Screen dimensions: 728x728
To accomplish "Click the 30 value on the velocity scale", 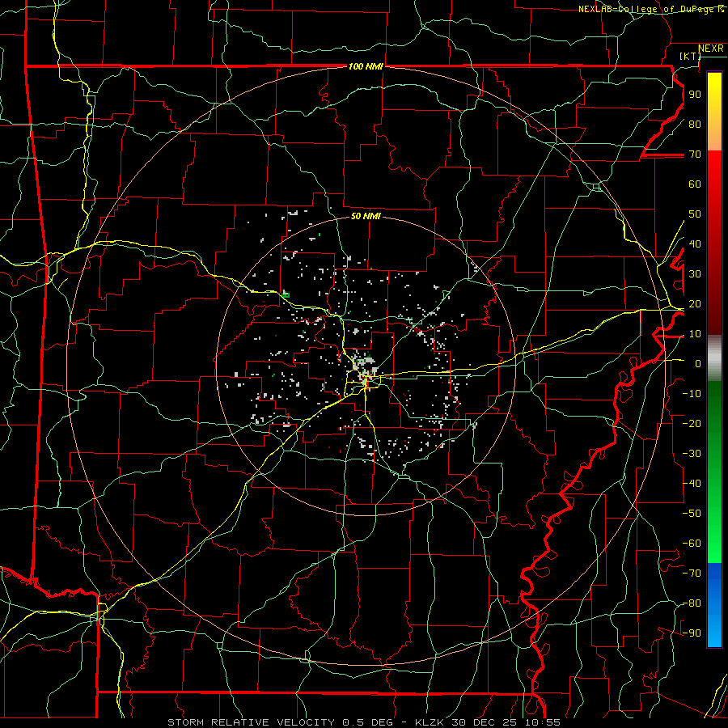I will point(695,274).
